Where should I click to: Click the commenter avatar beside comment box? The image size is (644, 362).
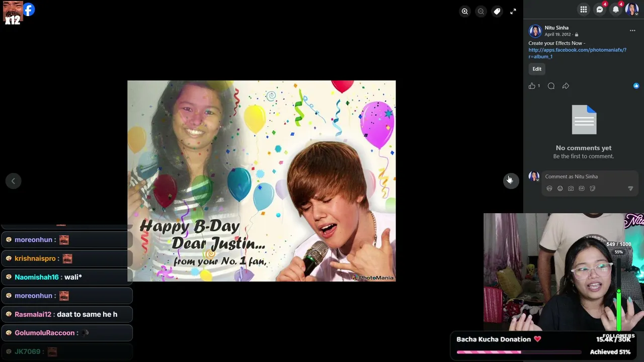534,176
